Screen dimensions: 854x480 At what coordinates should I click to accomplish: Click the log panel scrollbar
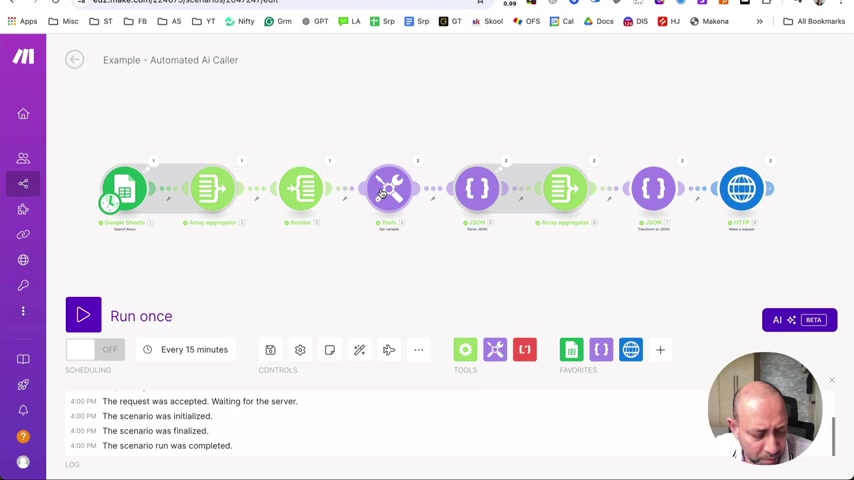coord(833,436)
